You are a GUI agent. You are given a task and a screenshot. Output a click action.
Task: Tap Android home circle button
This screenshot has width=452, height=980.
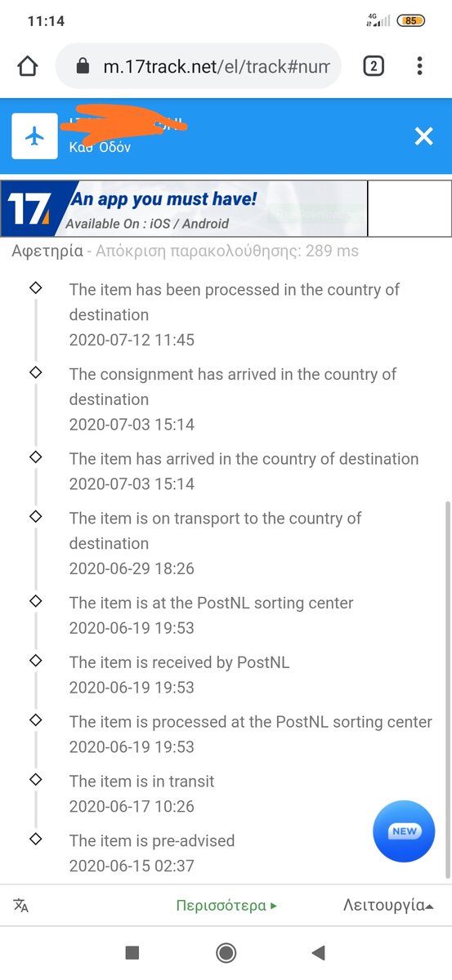tap(226, 952)
